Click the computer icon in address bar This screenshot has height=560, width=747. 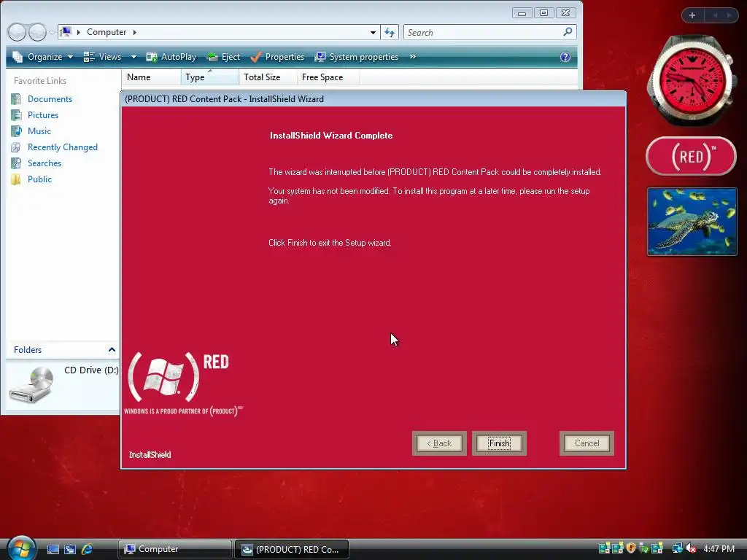pyautogui.click(x=66, y=32)
